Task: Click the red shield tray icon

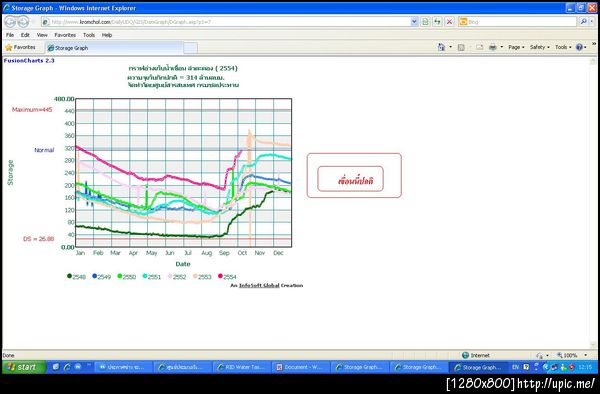Action: coord(572,367)
